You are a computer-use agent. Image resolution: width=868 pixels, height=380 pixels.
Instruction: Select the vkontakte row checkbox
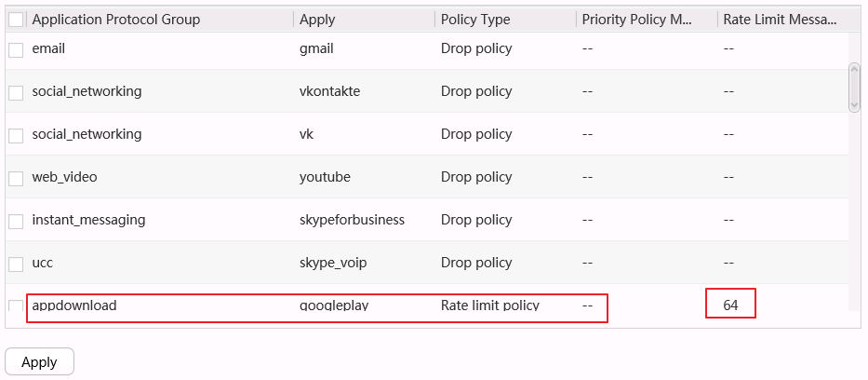[16, 93]
